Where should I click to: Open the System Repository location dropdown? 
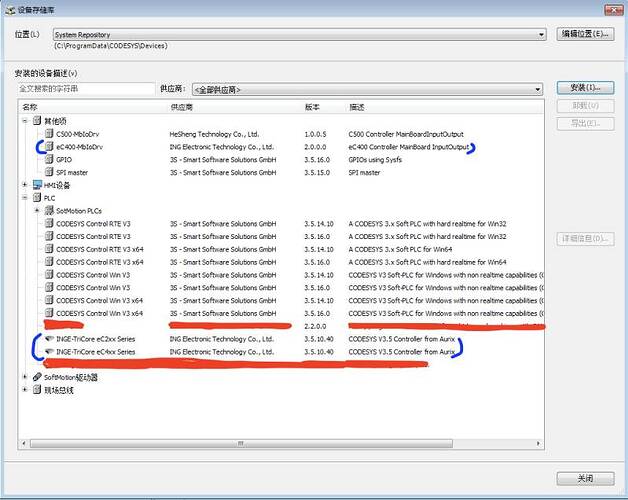541,34
